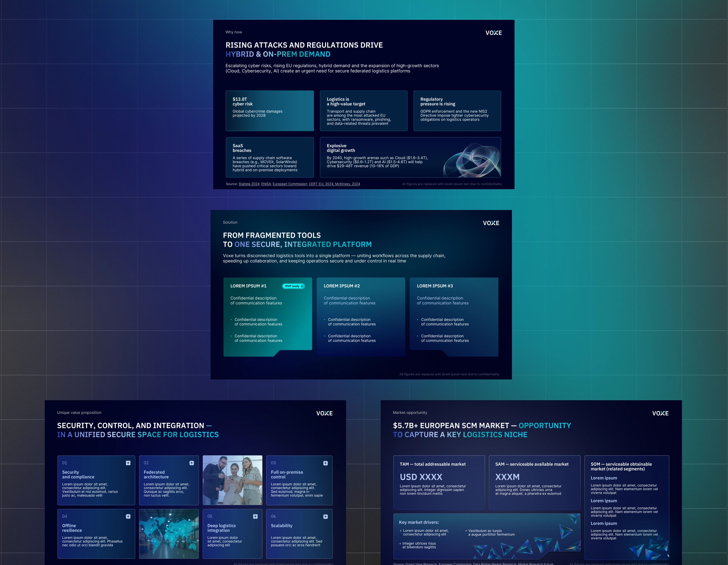Click plus icon on Deep logistics integration card

tap(255, 516)
